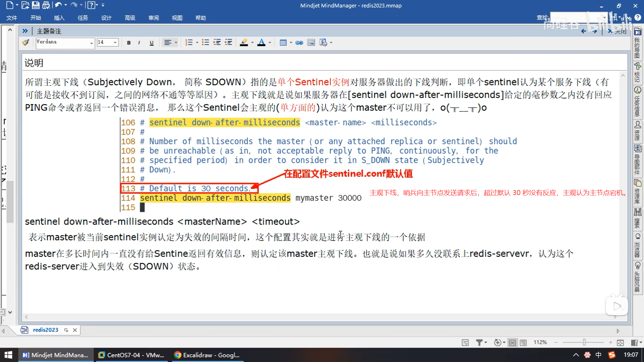Viewport: 644px width, 362px height.
Task: Click the zoom slider handle
Action: point(584,342)
